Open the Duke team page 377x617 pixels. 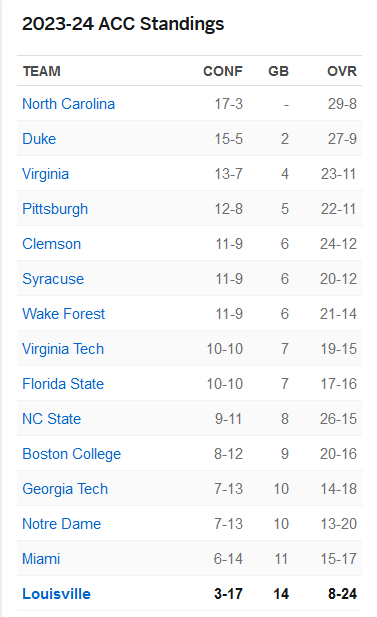(39, 139)
